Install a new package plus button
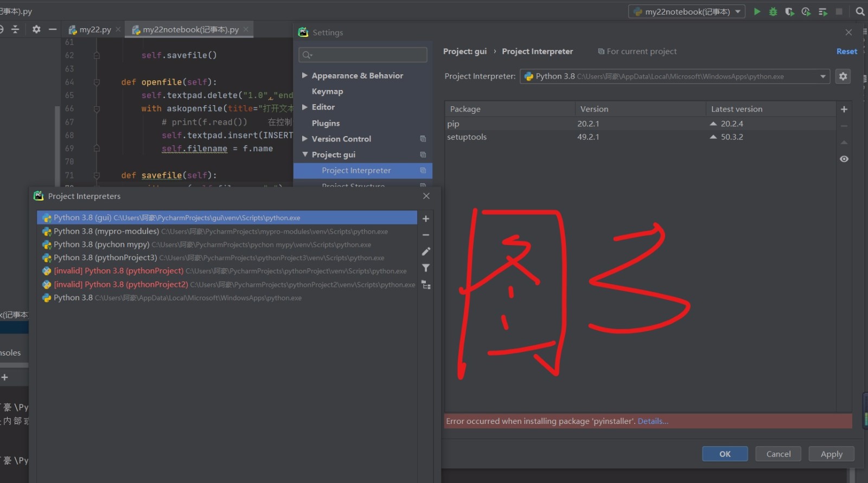Screen dimensions: 868x483 coord(844,109)
